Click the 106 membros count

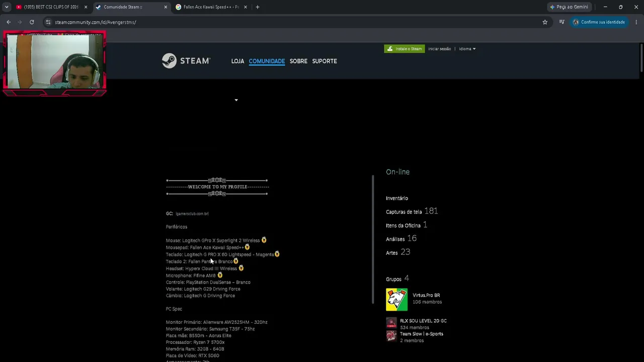click(x=427, y=302)
